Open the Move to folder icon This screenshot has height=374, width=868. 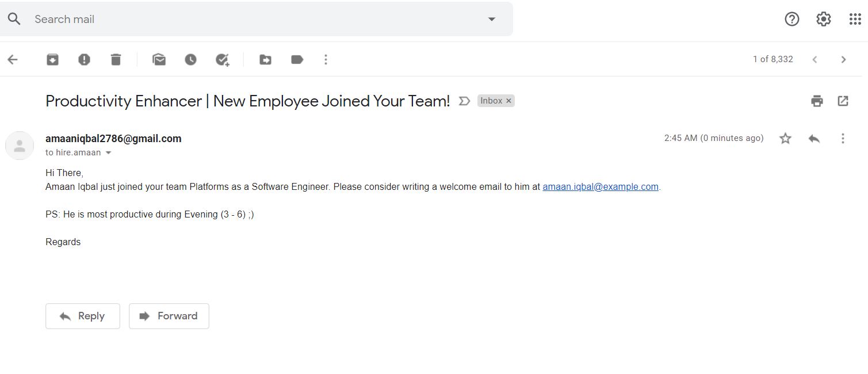point(265,59)
